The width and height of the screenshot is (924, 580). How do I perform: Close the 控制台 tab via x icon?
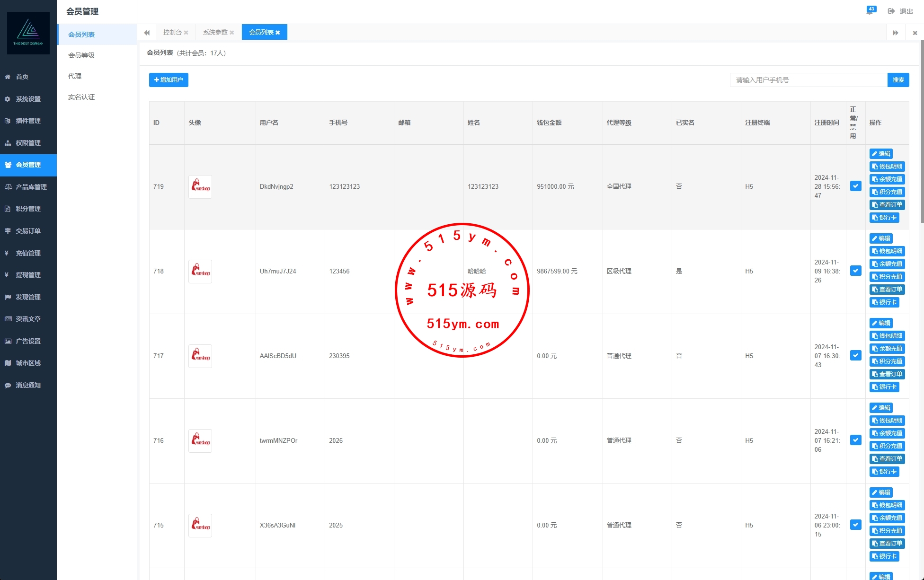(x=186, y=33)
